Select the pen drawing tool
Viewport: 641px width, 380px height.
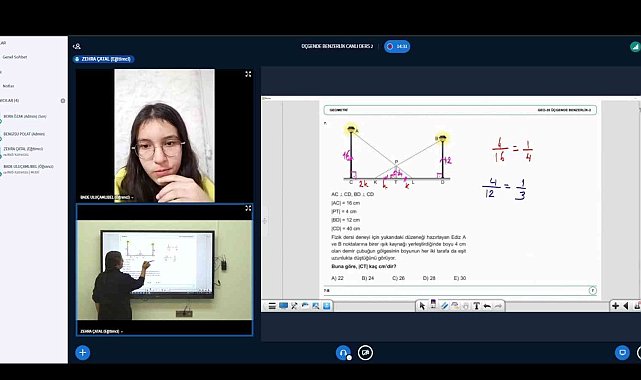[x=444, y=306]
